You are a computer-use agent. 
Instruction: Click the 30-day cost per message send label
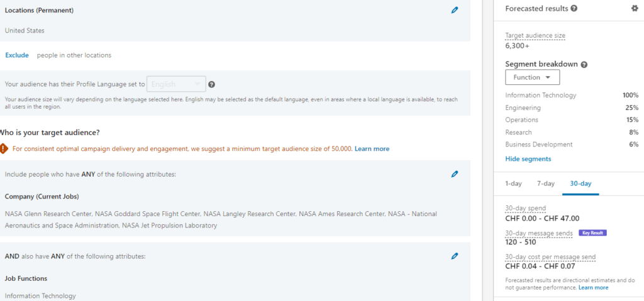550,257
